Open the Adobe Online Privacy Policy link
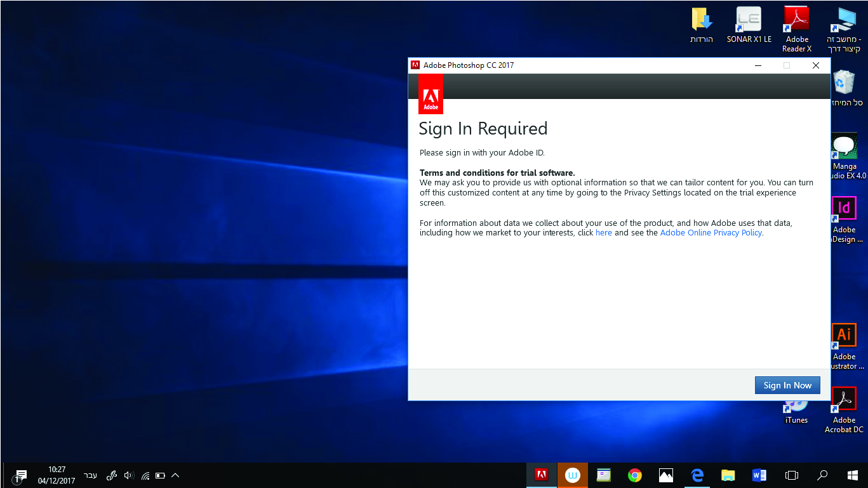This screenshot has height=488, width=868. coord(711,233)
